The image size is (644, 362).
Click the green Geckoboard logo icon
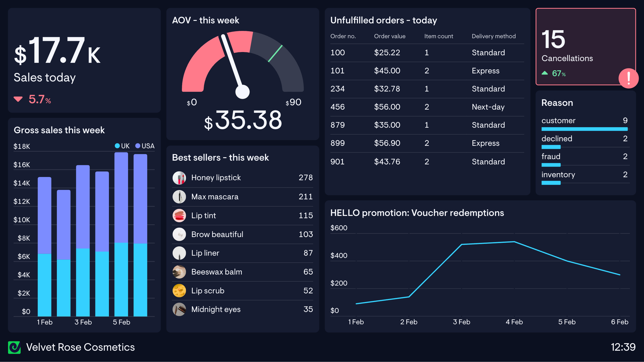click(x=14, y=348)
